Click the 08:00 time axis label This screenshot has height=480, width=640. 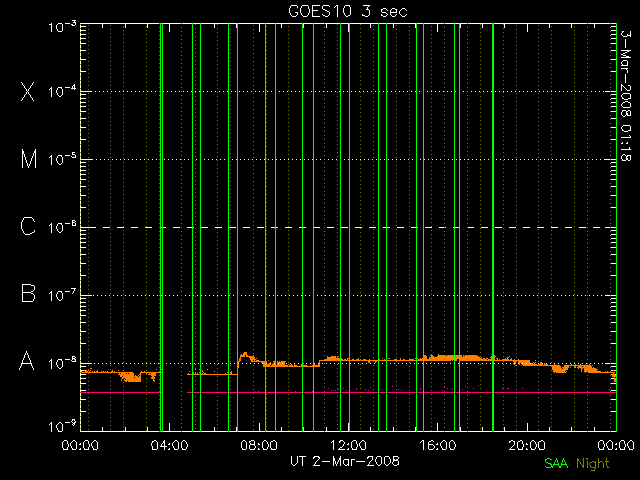click(259, 445)
